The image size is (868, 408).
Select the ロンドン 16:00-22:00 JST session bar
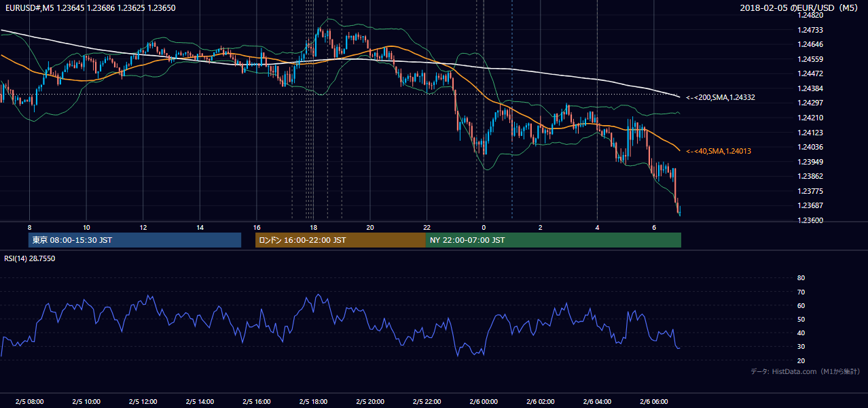coord(340,240)
